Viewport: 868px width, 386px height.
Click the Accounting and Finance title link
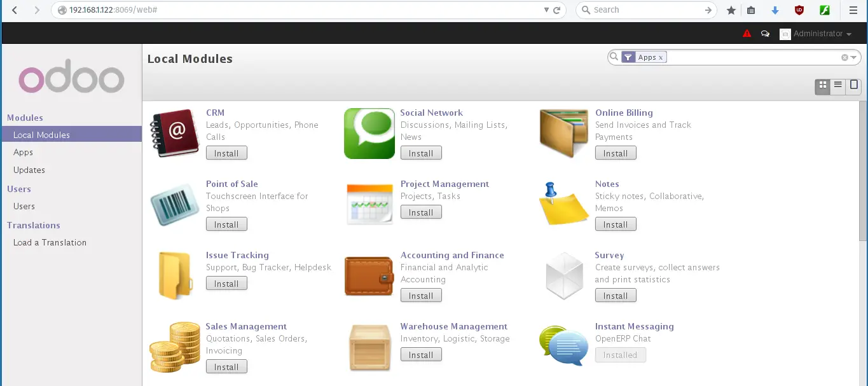click(452, 255)
